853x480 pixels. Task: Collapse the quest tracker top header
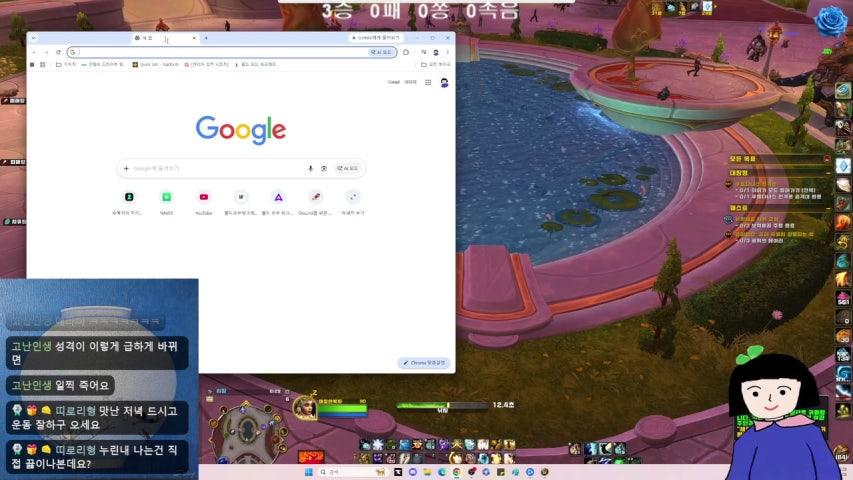[827, 159]
